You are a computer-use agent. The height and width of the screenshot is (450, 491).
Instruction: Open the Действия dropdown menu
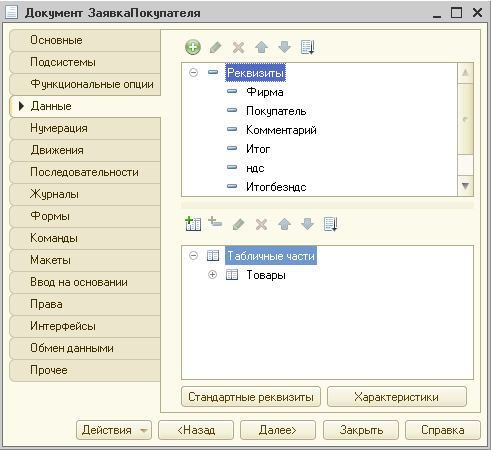(114, 430)
